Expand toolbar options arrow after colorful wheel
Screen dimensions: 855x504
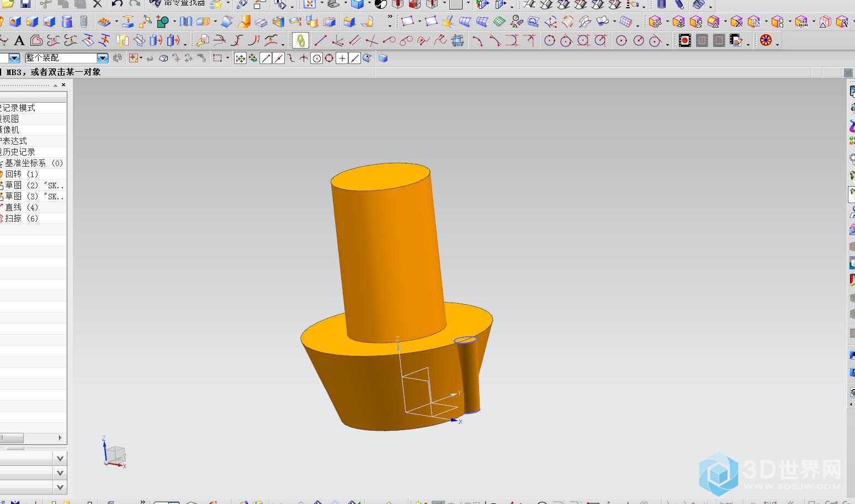click(777, 44)
